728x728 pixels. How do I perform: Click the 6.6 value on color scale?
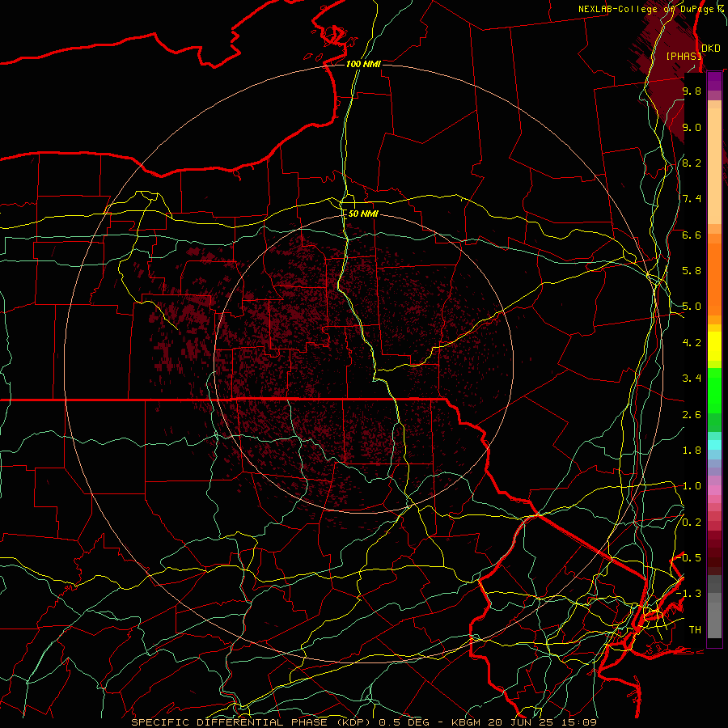point(692,235)
